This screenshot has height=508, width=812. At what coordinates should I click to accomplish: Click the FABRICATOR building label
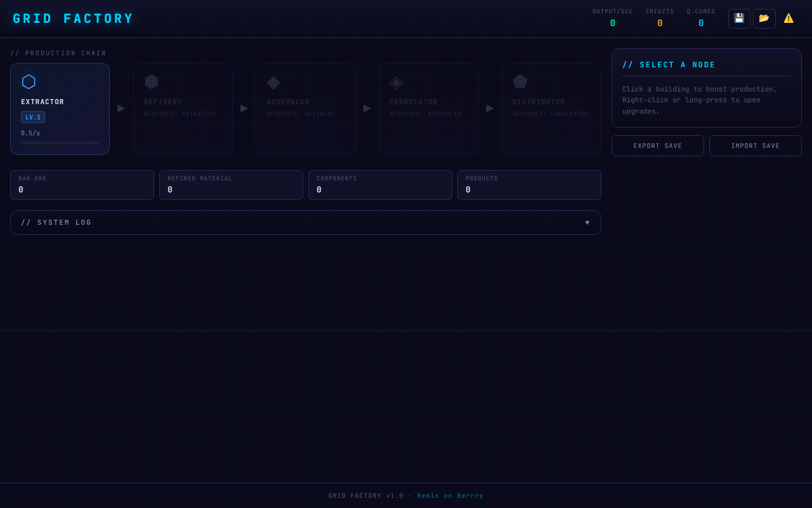[x=414, y=102]
